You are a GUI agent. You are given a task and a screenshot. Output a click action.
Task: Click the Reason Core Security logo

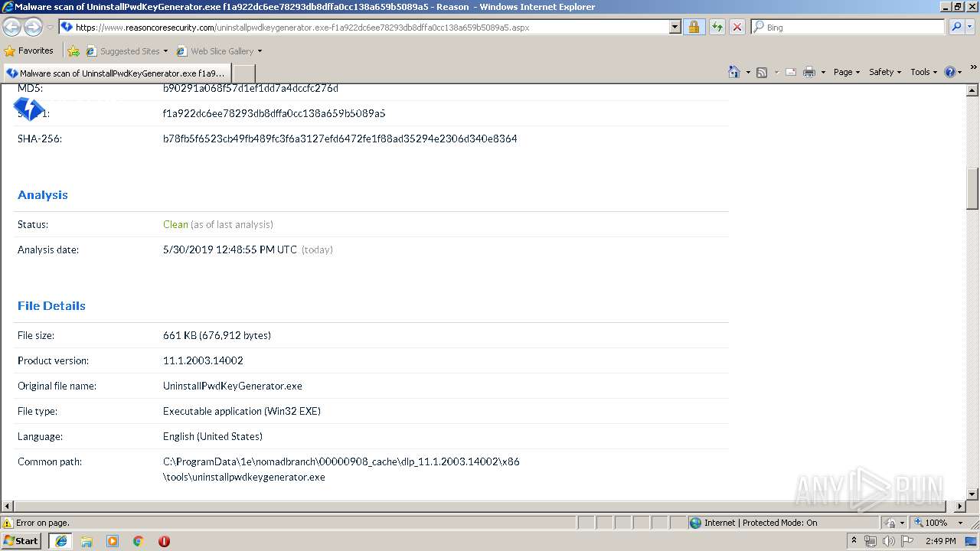coord(28,109)
